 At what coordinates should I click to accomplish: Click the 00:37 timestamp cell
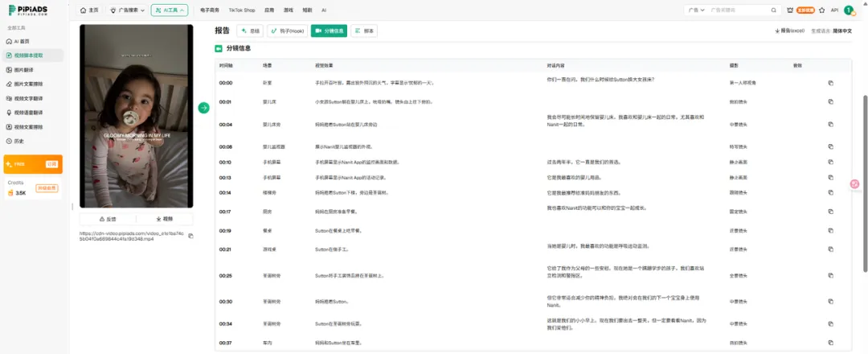[x=225, y=343]
